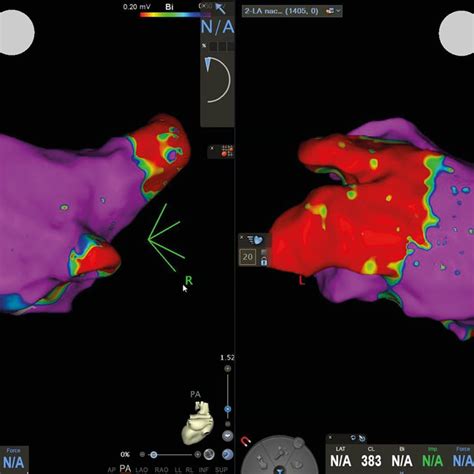The image size is (474, 474).
Task: Click the circular arc gauge with blue pointer
Action: click(217, 80)
